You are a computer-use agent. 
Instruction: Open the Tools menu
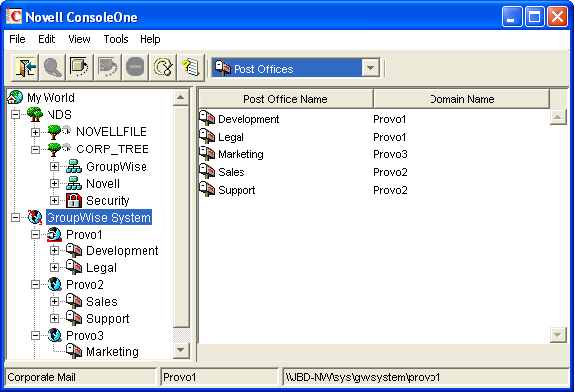pos(116,39)
